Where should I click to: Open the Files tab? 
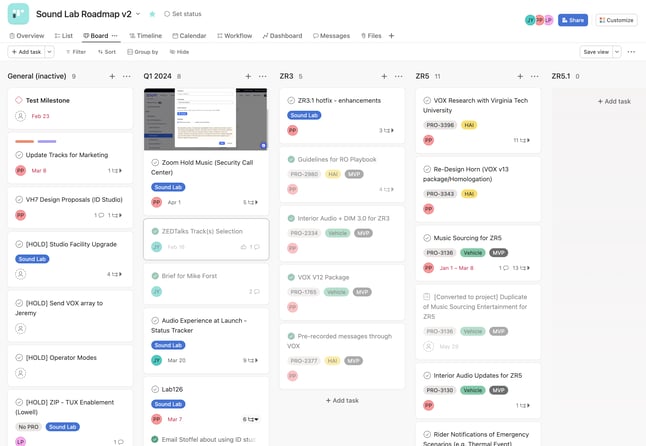371,36
